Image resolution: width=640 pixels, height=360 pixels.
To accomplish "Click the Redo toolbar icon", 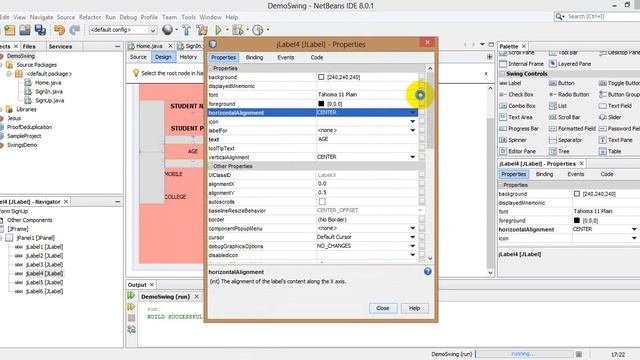I will 75,30.
